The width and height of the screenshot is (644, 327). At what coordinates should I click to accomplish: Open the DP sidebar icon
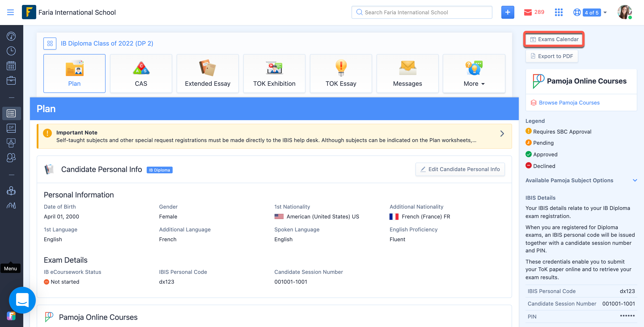[11, 128]
